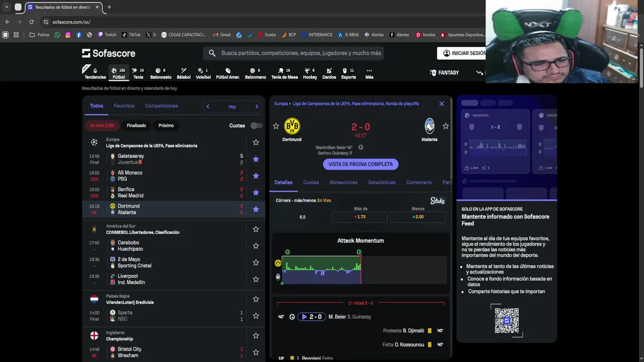This screenshot has height=362, width=644.
Task: Toggle favorite star for Carabobo vs Huachipato
Action: point(256,246)
